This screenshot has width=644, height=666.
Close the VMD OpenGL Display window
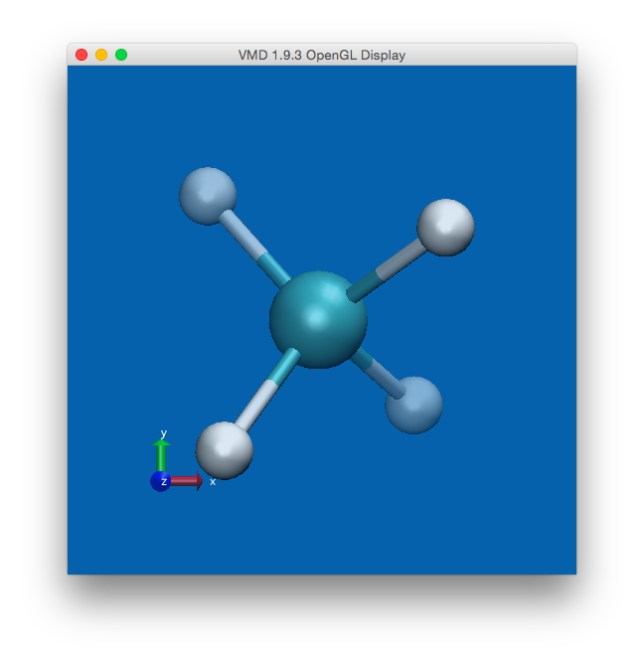click(x=81, y=55)
